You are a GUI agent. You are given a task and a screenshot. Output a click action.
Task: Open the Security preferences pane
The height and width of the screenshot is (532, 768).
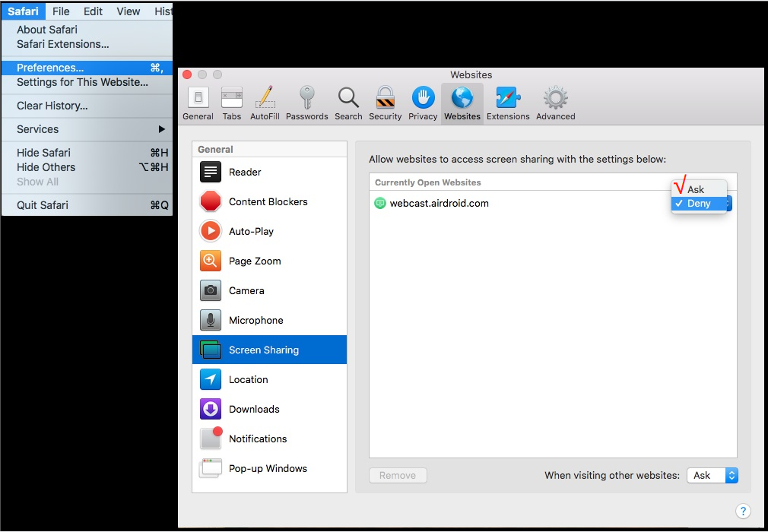pos(385,103)
